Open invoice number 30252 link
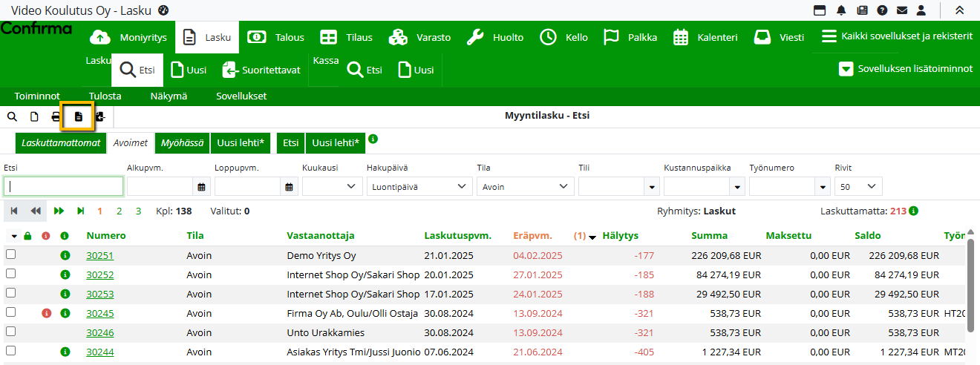Viewport: 980px width, 365px height. (99, 274)
